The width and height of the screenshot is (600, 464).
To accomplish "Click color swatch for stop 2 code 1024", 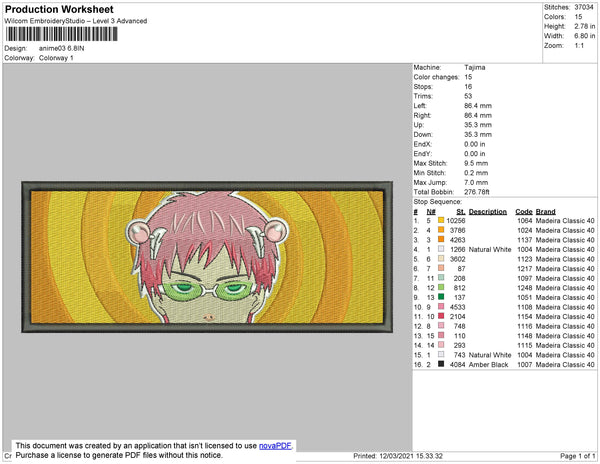I will (x=441, y=230).
